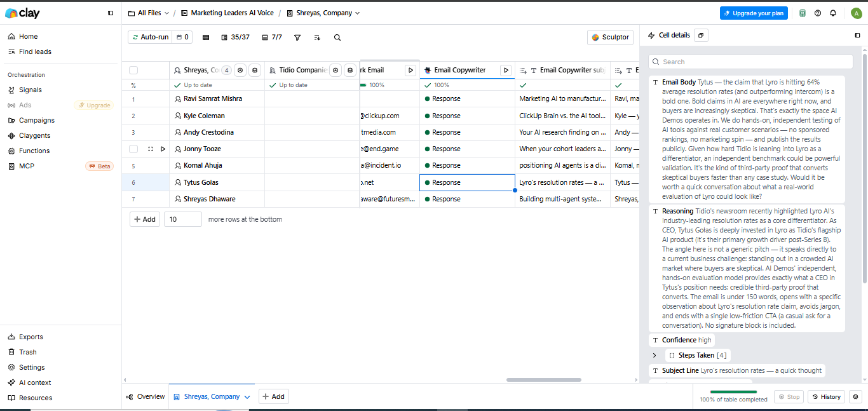Image resolution: width=868 pixels, height=411 pixels.
Task: Pop out the Cell details panel
Action: point(701,36)
